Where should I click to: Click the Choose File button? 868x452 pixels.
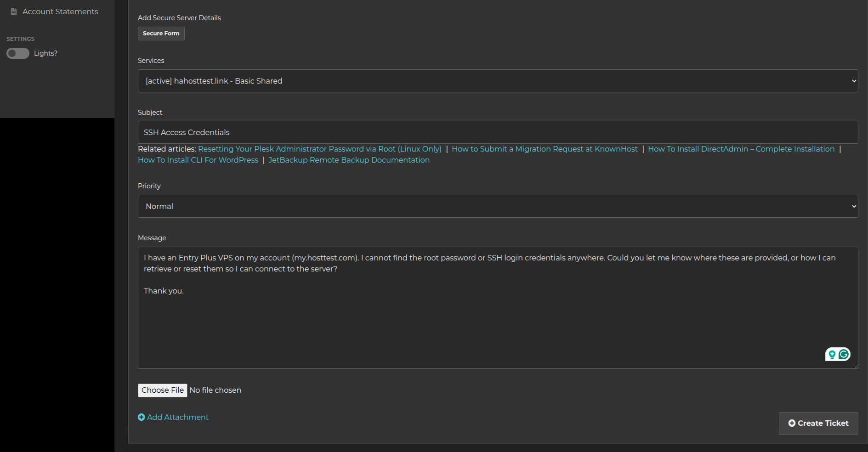coord(163,390)
